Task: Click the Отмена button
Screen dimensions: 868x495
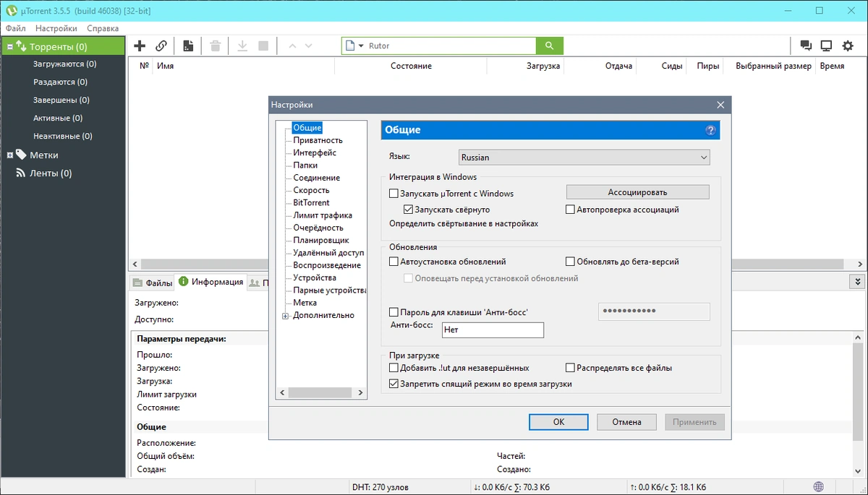Action: (x=626, y=422)
